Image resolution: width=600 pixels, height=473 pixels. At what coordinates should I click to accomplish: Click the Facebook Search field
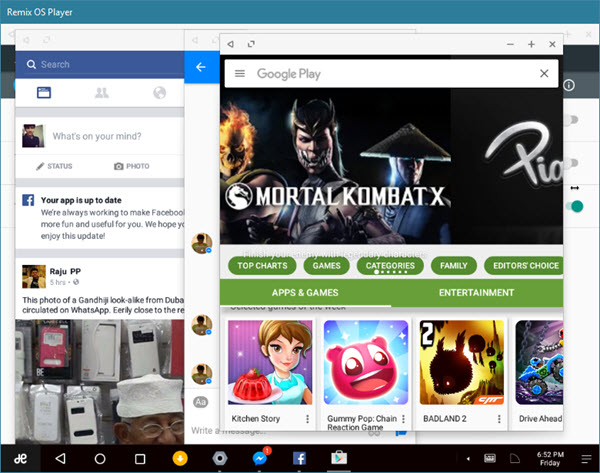coord(100,64)
